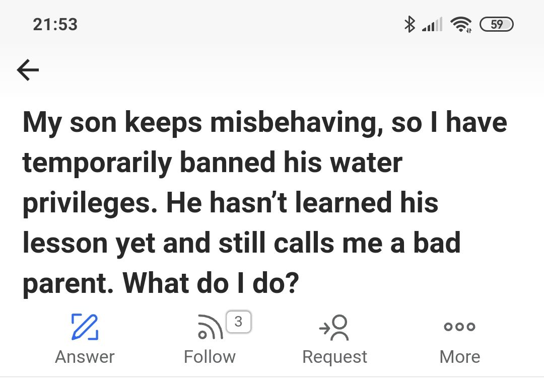This screenshot has width=544, height=392.
Task: Tap "What do I do?" text
Action: [x=211, y=283]
